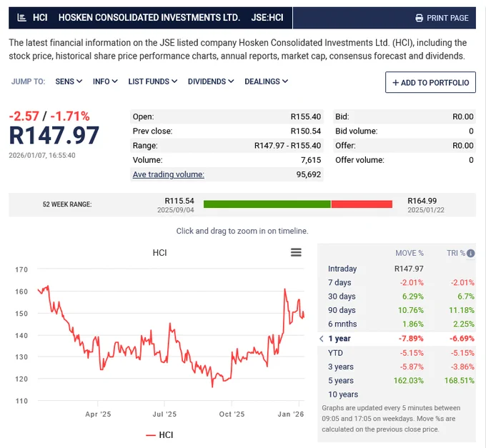
Task: Click the Jul '25 axis label
Action: click(x=164, y=414)
